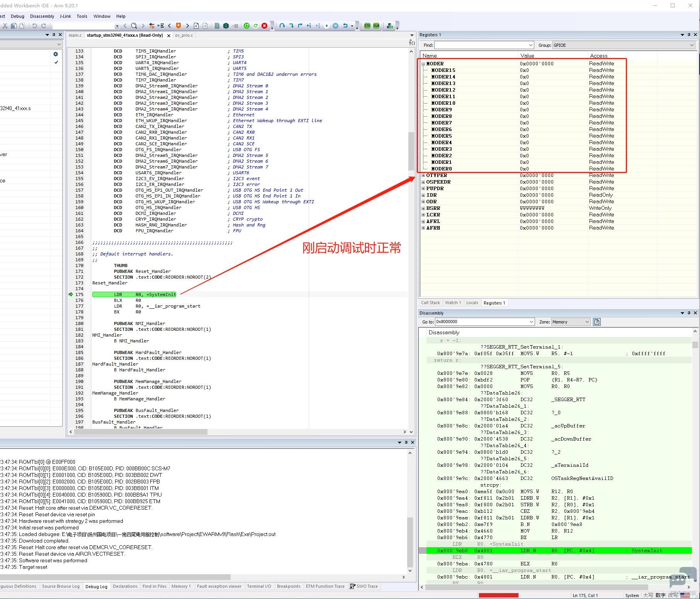Collapse the MODER register group
The height and width of the screenshot is (599, 700).
pos(423,64)
